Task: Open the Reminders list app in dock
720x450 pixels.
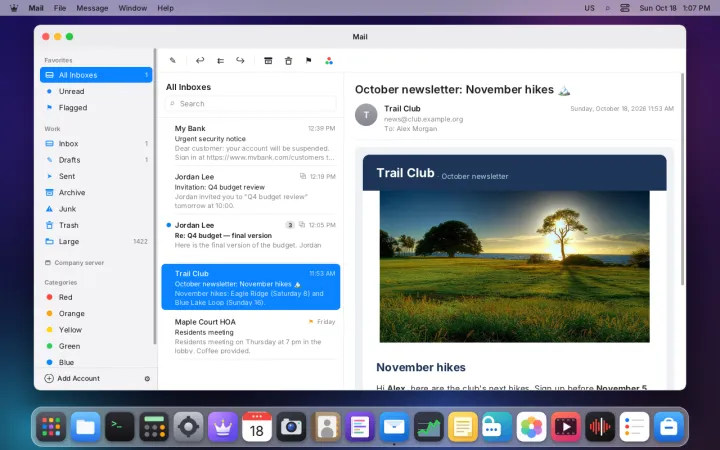Action: coord(634,427)
